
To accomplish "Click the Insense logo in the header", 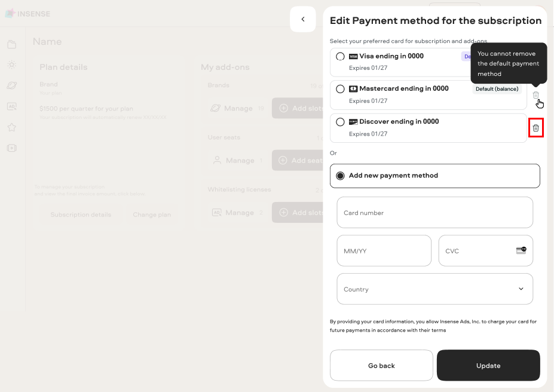I will pos(27,14).
